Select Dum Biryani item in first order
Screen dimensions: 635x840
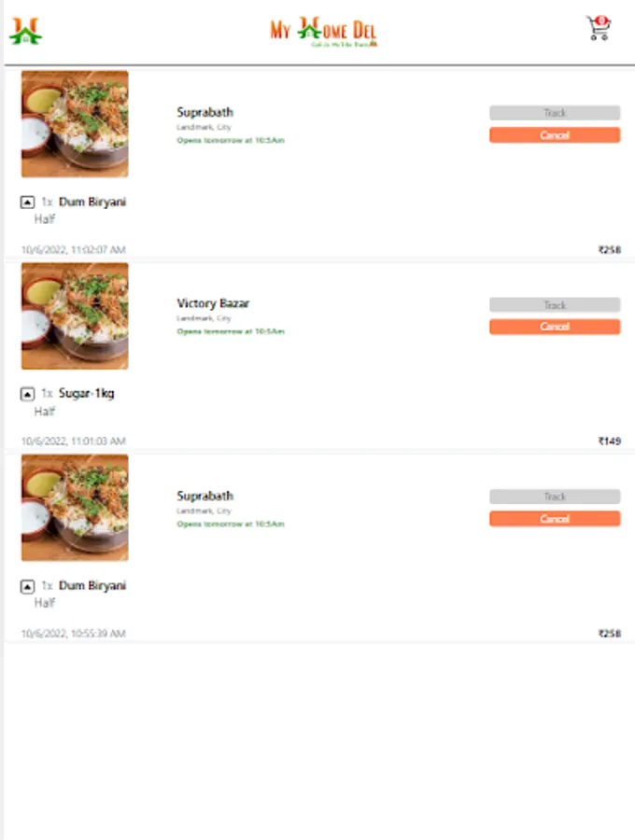pyautogui.click(x=92, y=202)
